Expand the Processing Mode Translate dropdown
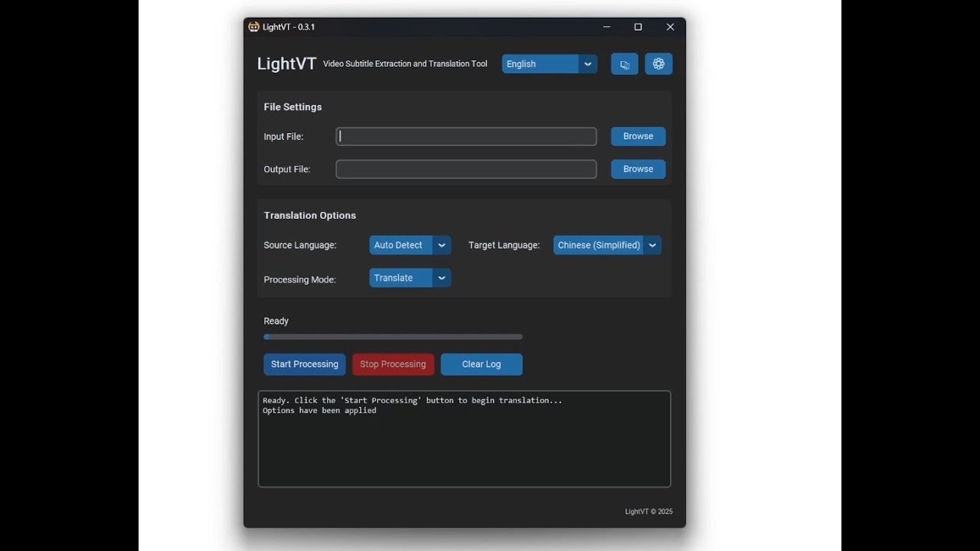Viewport: 980px width, 551px height. point(410,278)
